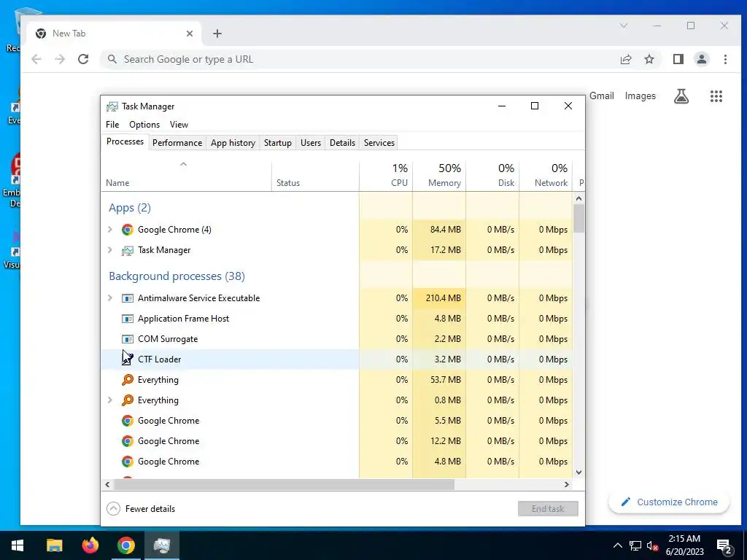Click Chrome's forward arrow
The image size is (747, 560).
click(x=60, y=59)
